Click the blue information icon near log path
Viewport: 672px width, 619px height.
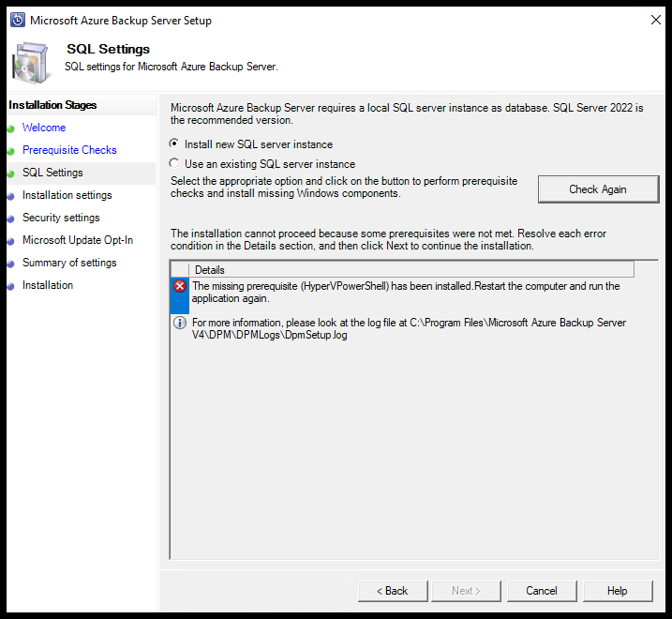pos(180,323)
